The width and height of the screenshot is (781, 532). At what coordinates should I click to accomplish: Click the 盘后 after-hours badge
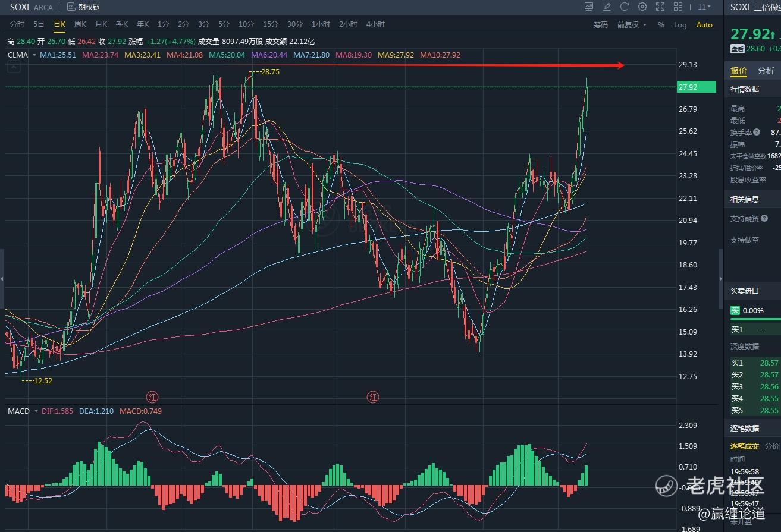pos(737,49)
